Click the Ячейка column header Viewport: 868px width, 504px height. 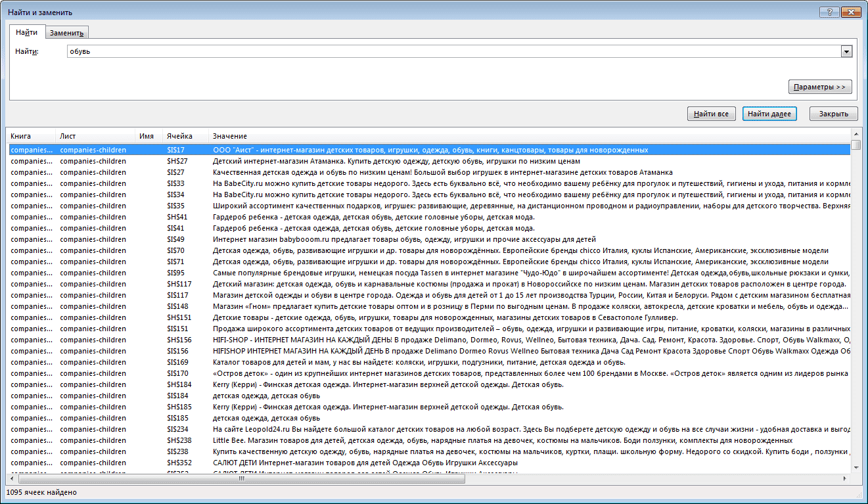pyautogui.click(x=185, y=136)
